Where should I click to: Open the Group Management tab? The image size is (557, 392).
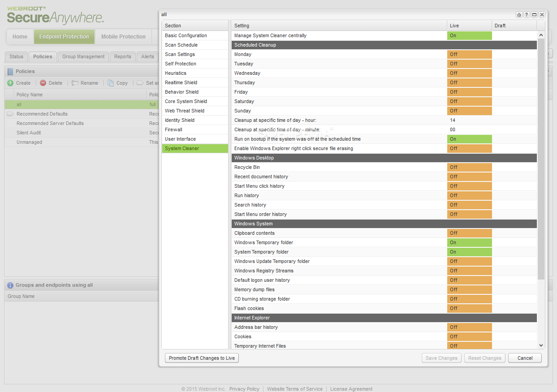click(83, 56)
